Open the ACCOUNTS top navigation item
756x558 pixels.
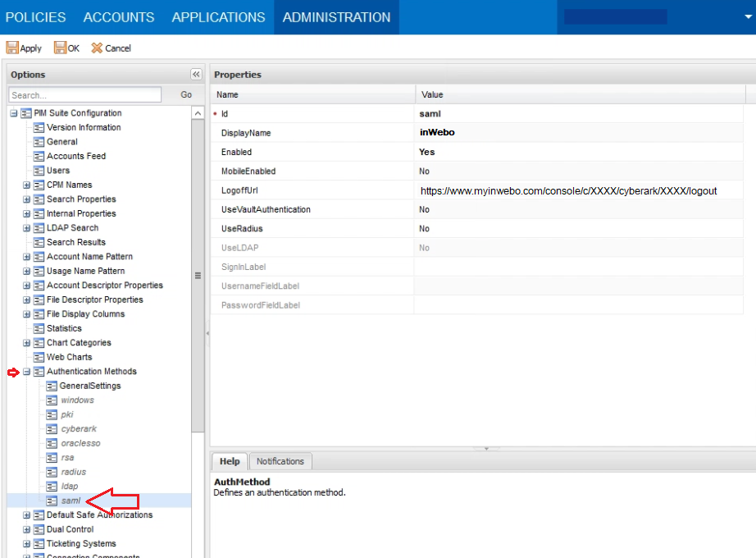(119, 17)
